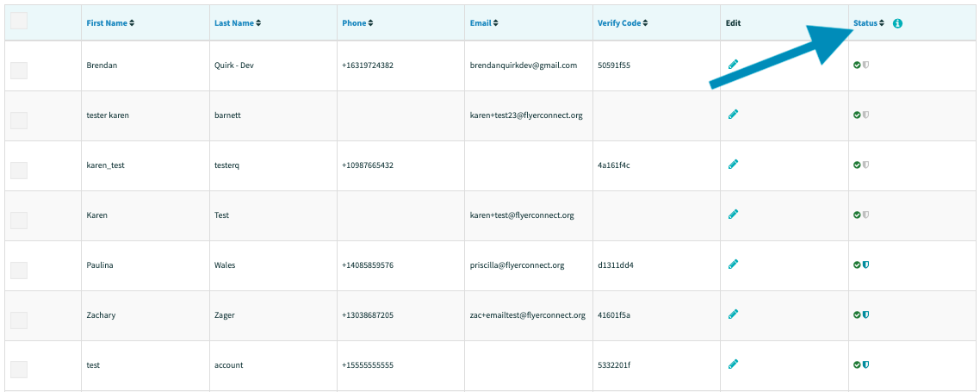Check the box for Brendan's row
This screenshot has height=392, width=980.
[19, 71]
